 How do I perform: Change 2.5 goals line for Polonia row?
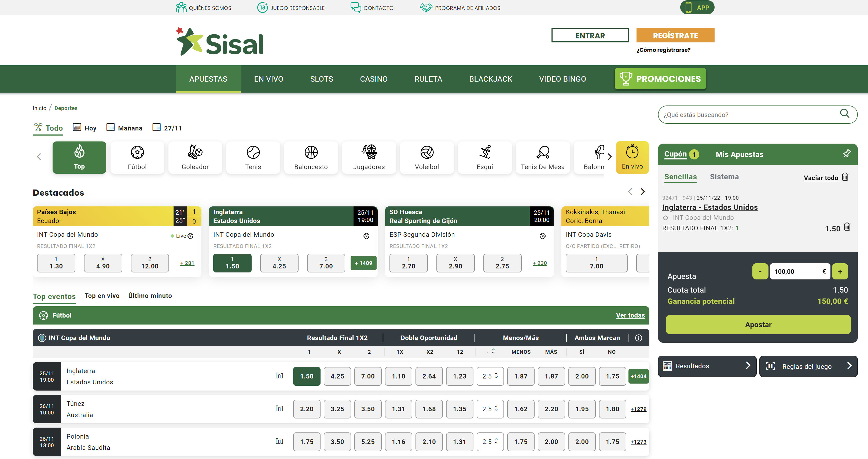tap(490, 442)
